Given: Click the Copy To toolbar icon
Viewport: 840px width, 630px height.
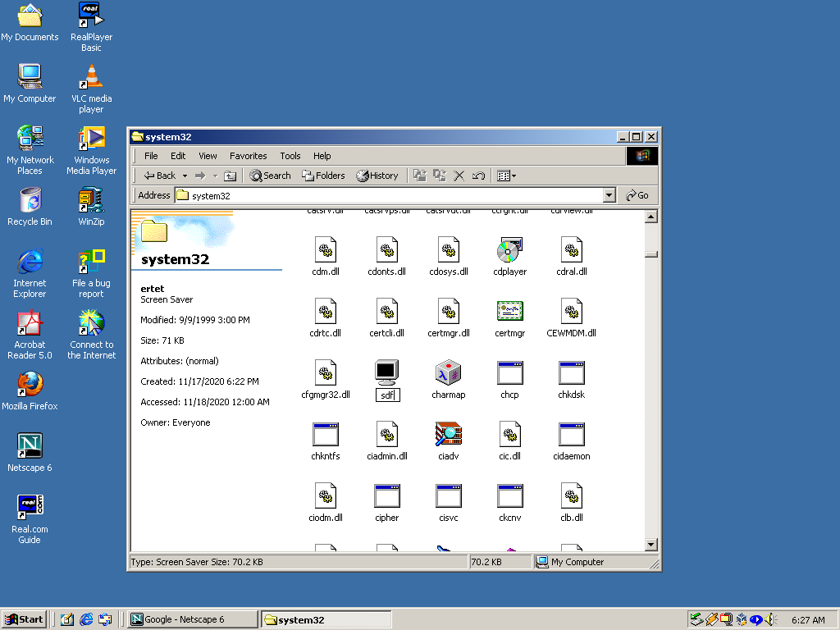Looking at the screenshot, I should point(439,175).
